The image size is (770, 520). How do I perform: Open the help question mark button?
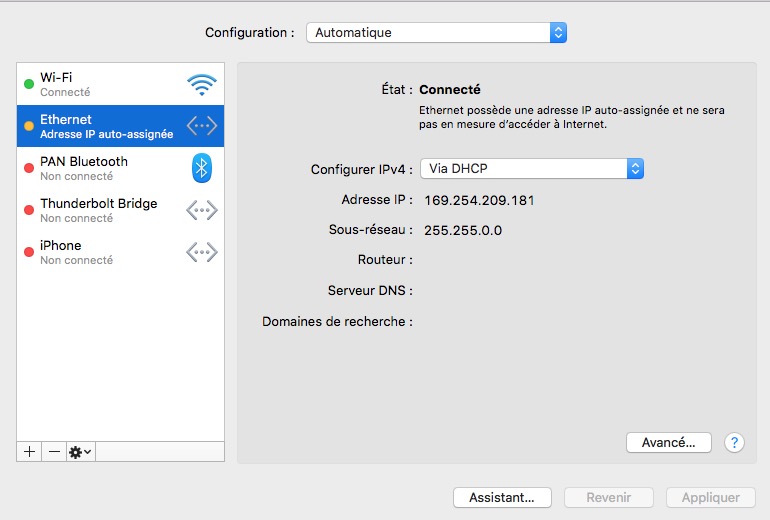(734, 442)
